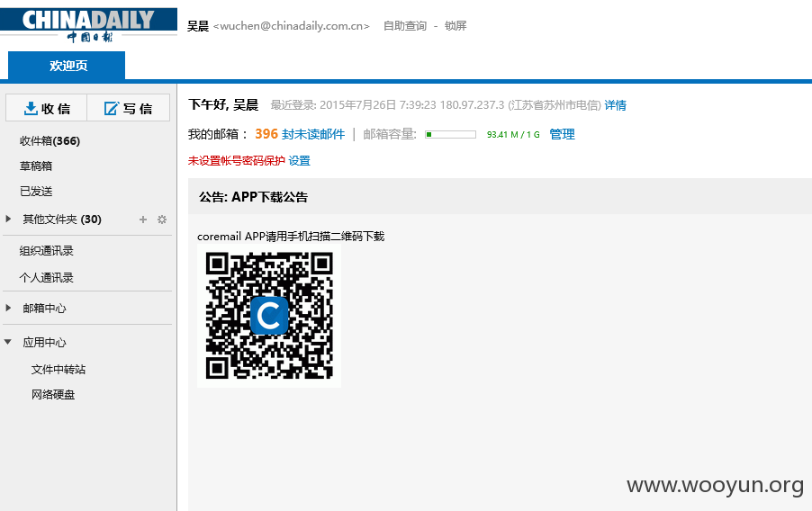Screen dimensions: 812x511
Task: Click 设置 to set password protection
Action: [x=299, y=160]
